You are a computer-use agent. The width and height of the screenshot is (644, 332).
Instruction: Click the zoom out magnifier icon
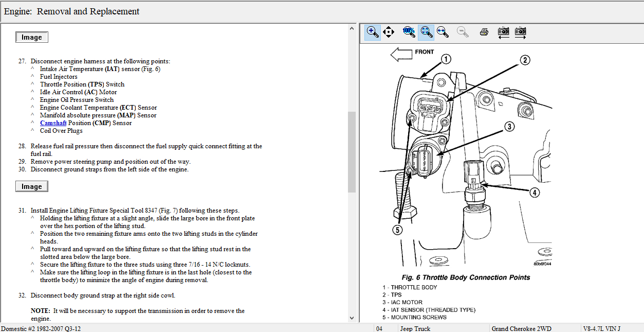coord(463,32)
